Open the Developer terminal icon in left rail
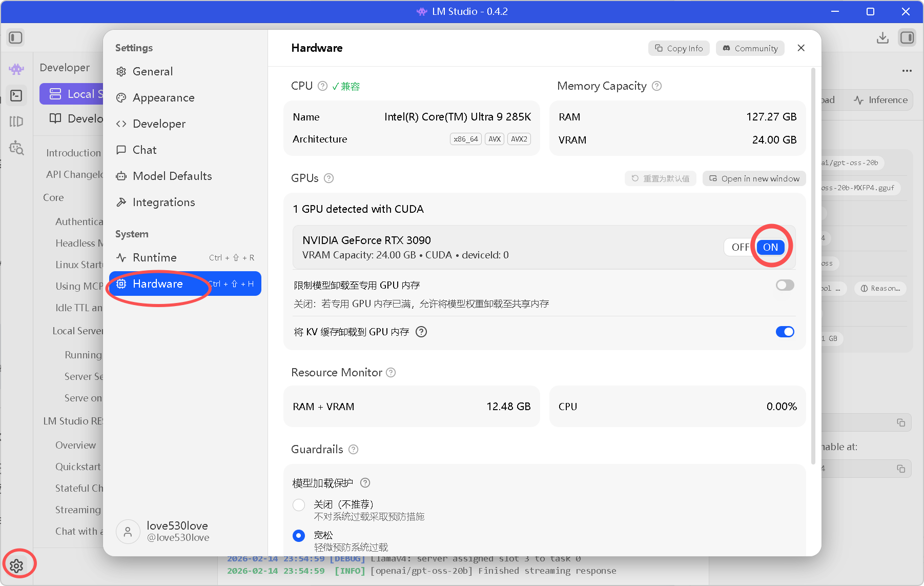The height and width of the screenshot is (586, 924). coord(16,95)
